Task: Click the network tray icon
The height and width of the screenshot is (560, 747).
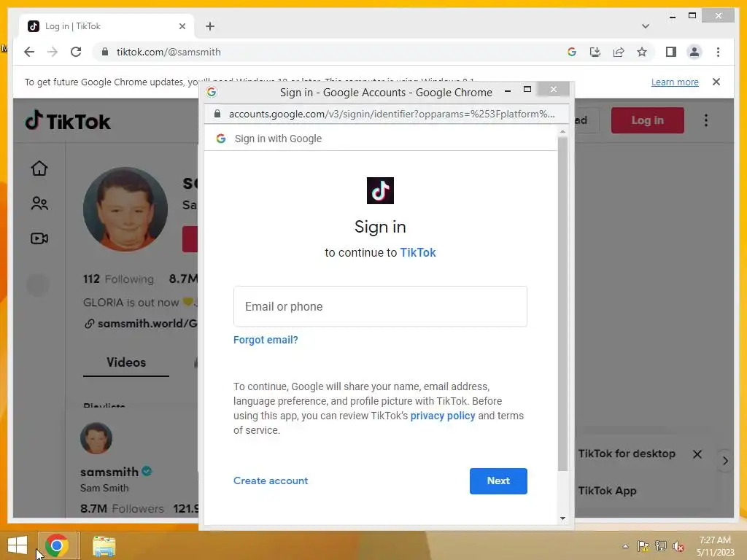Action: [x=661, y=546]
